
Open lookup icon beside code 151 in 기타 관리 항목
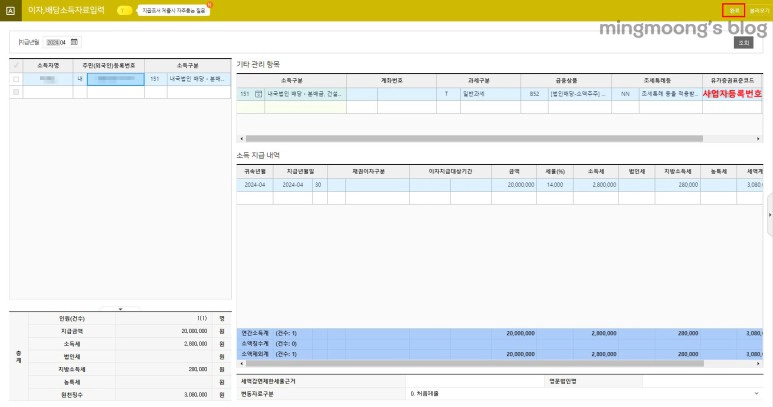tap(258, 94)
